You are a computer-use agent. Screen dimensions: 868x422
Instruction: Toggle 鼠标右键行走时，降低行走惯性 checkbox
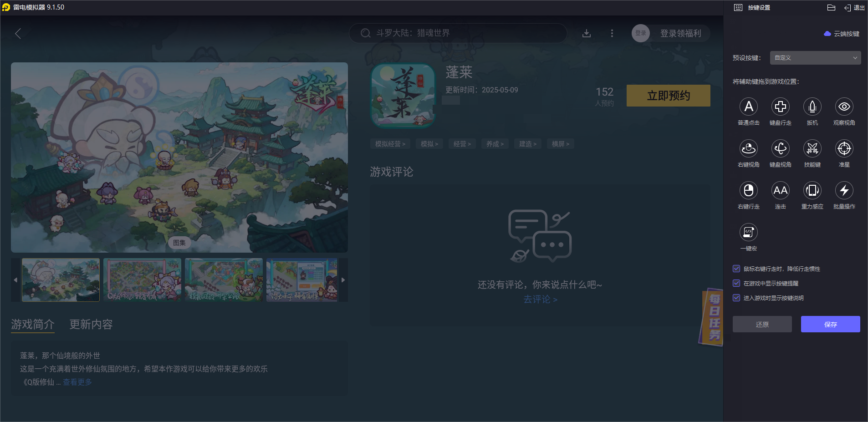click(736, 269)
